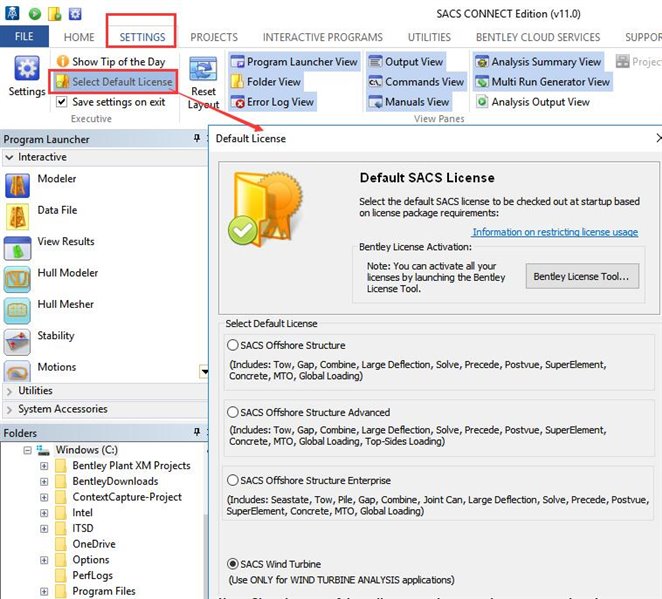Select the OneDrive folder
Viewport: 662px width, 599px height.
[94, 544]
